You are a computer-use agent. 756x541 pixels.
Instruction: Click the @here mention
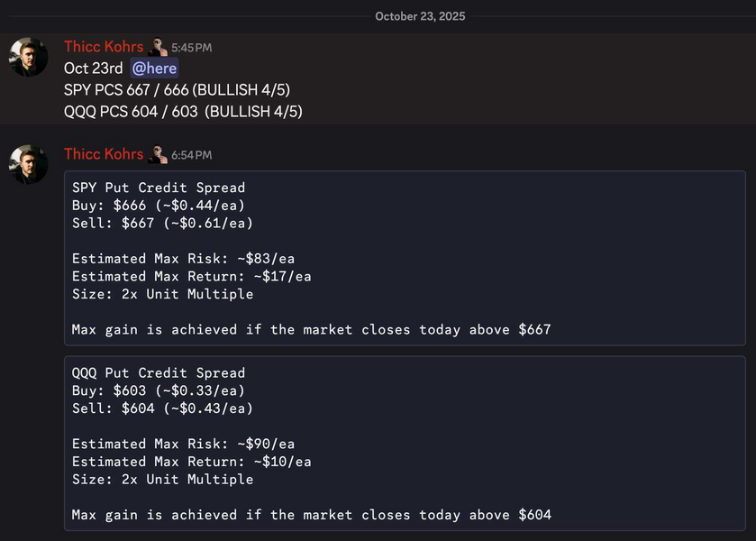154,69
